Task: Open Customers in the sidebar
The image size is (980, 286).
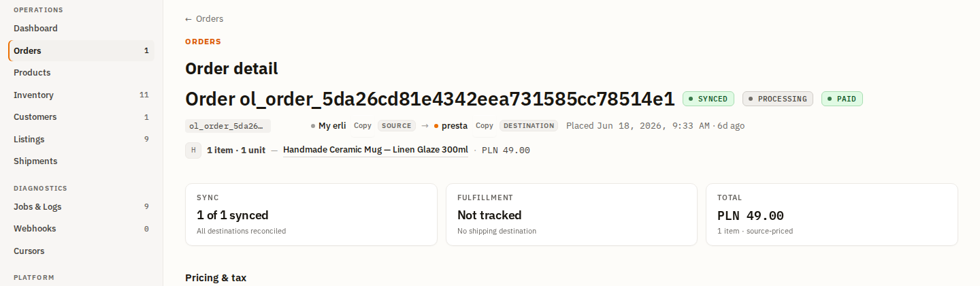Action: pyautogui.click(x=81, y=117)
